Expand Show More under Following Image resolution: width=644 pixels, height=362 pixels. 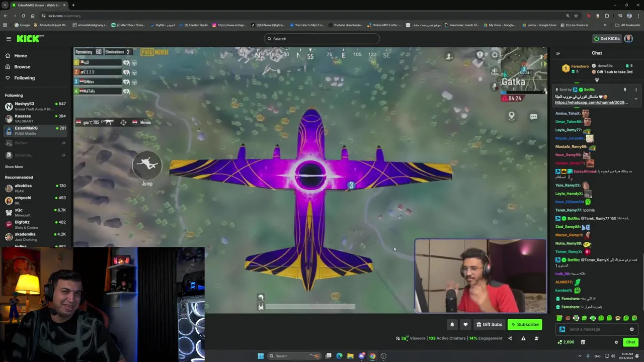coord(14,167)
